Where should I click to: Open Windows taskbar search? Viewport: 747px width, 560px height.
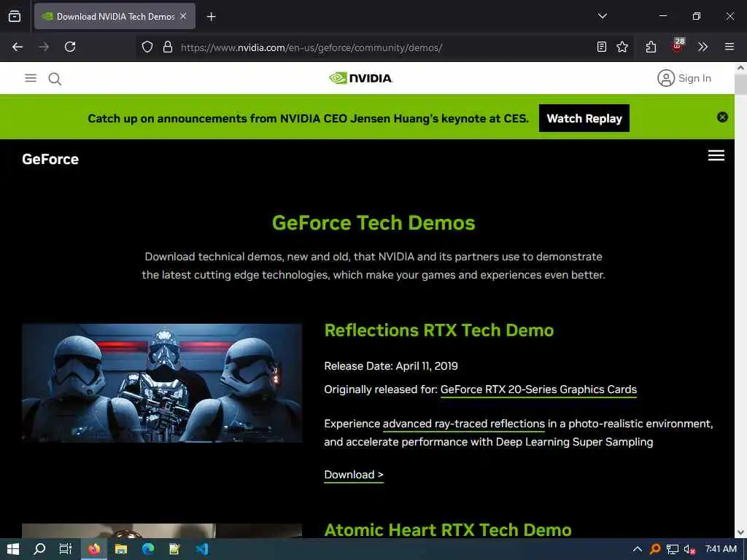[x=39, y=549]
